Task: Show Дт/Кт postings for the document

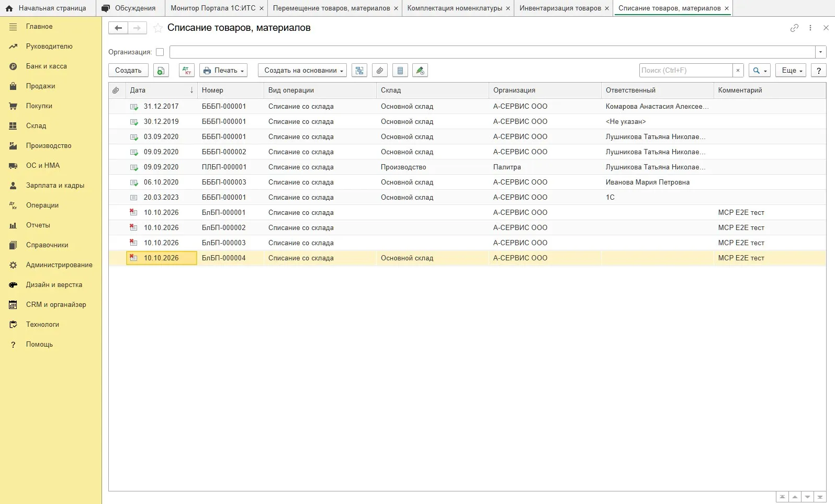Action: pos(187,71)
